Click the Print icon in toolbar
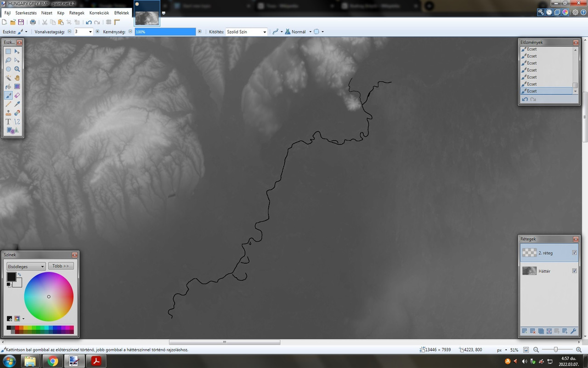 [33, 22]
